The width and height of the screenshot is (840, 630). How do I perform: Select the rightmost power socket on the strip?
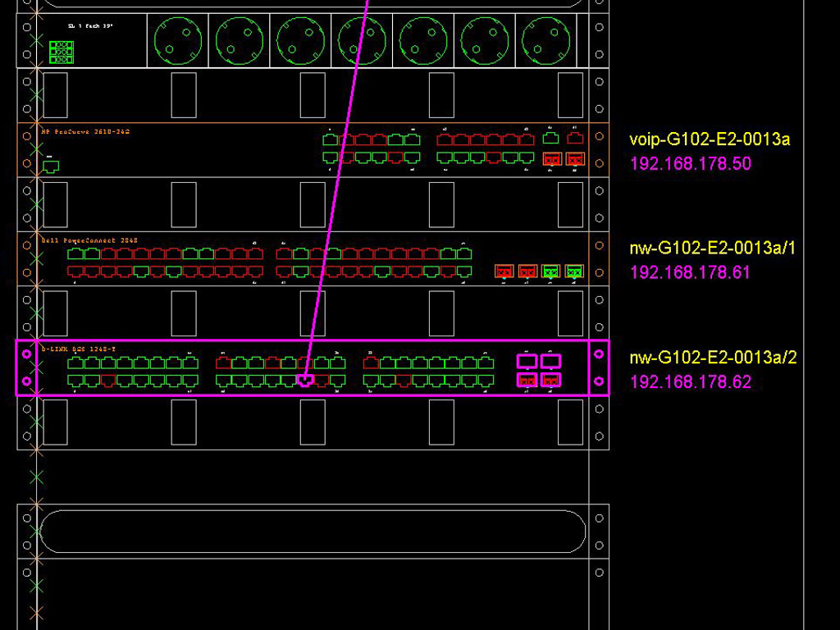point(546,41)
